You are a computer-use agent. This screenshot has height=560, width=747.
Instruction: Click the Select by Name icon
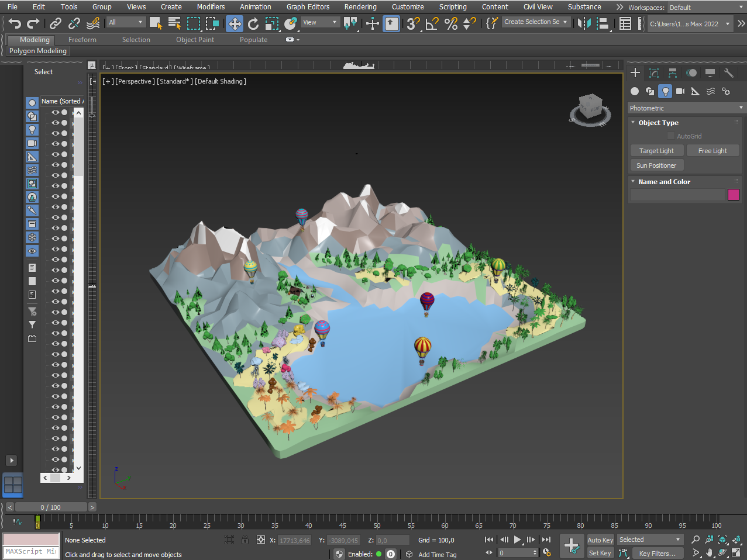coord(174,23)
